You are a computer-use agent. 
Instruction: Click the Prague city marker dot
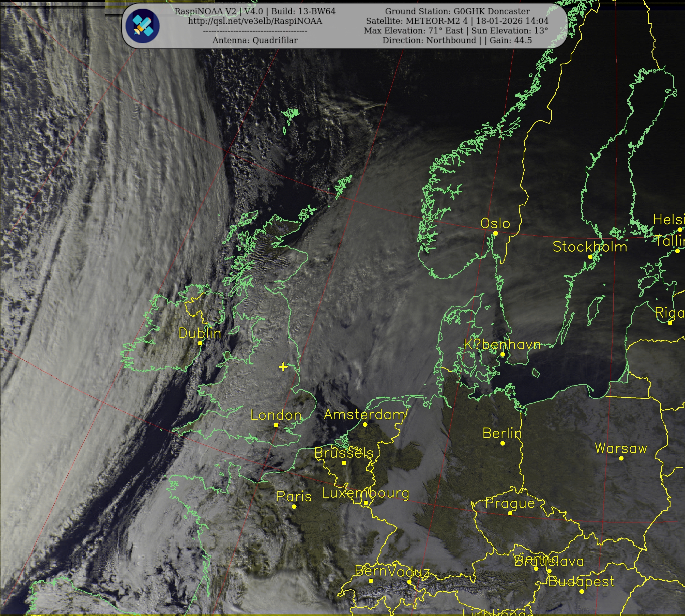510,513
